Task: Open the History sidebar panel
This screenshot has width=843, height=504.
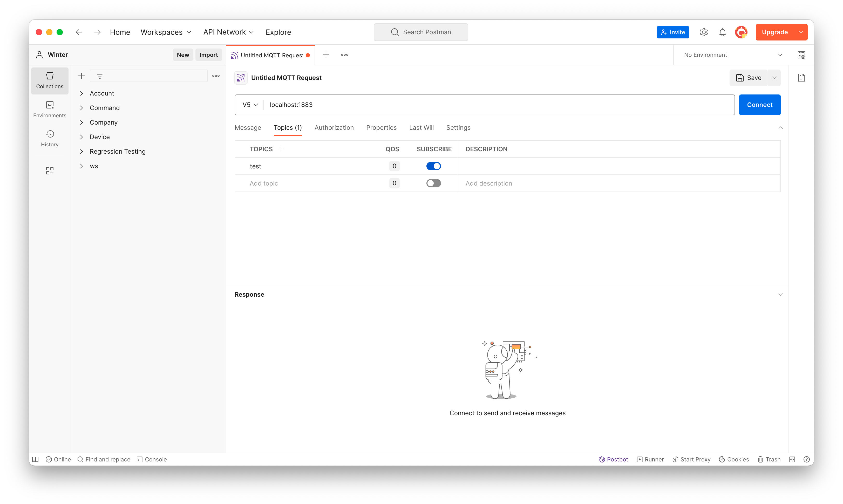Action: click(x=50, y=139)
